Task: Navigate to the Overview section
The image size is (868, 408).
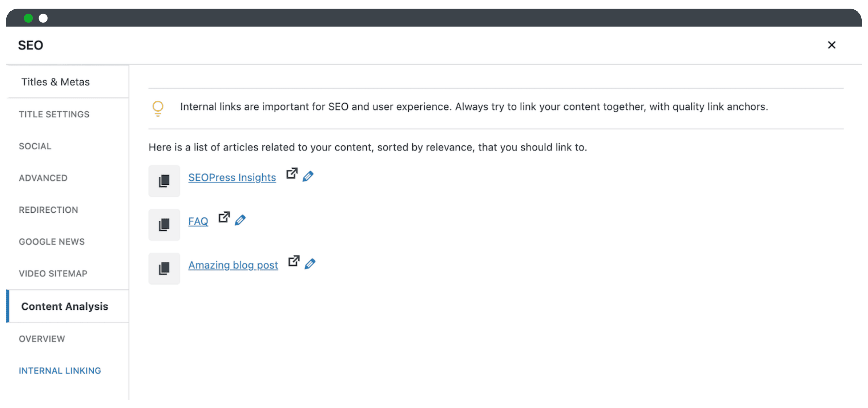Action: pyautogui.click(x=42, y=338)
